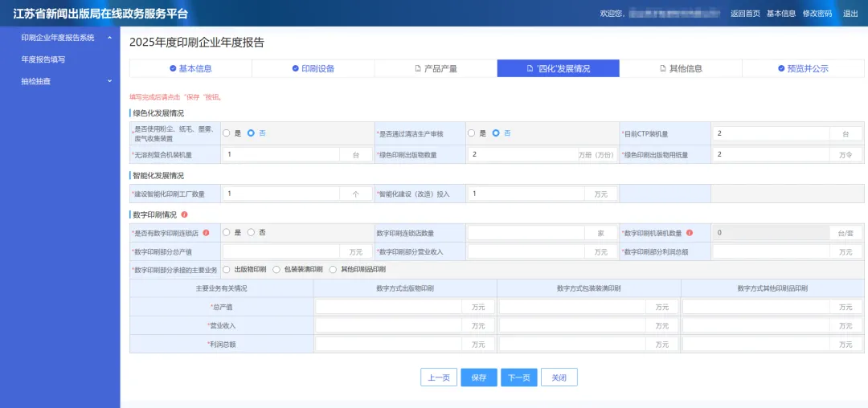This screenshot has width=868, height=408.
Task: Click info icon next to 是否有数字印刷连锁店
Action: (x=206, y=233)
